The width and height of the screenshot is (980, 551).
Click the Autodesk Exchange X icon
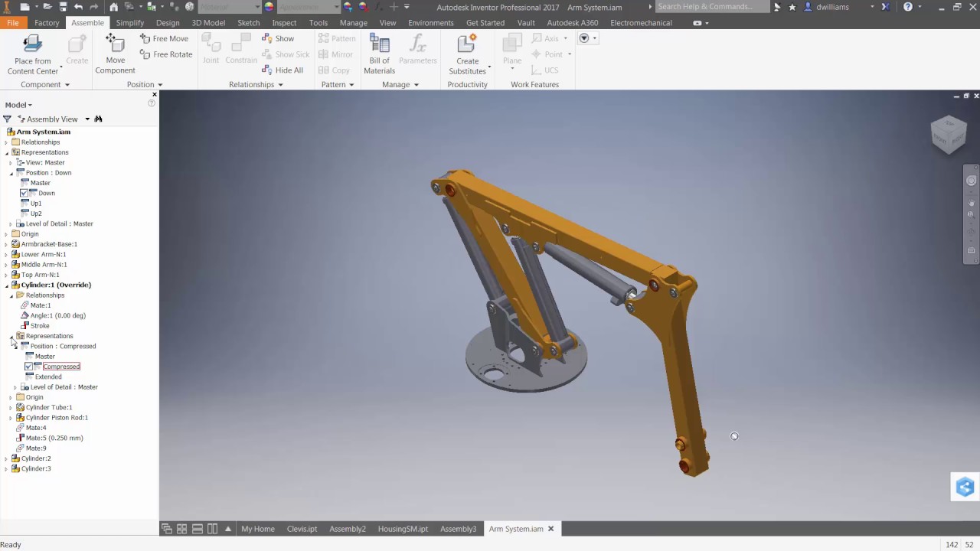tap(886, 7)
